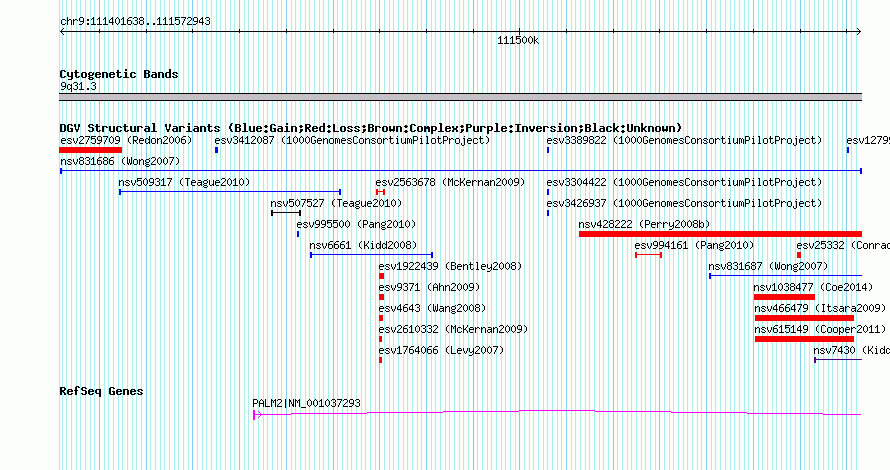
Task: Click esv3304422 variant label
Action: tap(684, 182)
